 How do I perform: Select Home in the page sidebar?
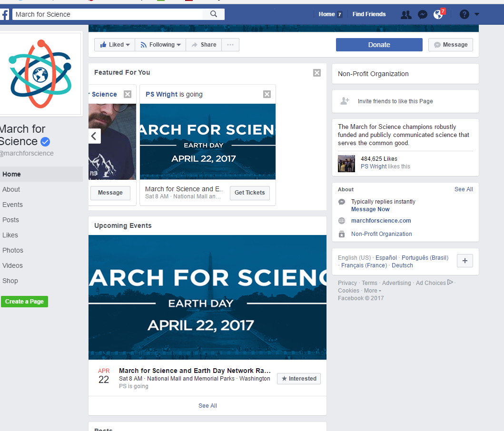pos(41,174)
